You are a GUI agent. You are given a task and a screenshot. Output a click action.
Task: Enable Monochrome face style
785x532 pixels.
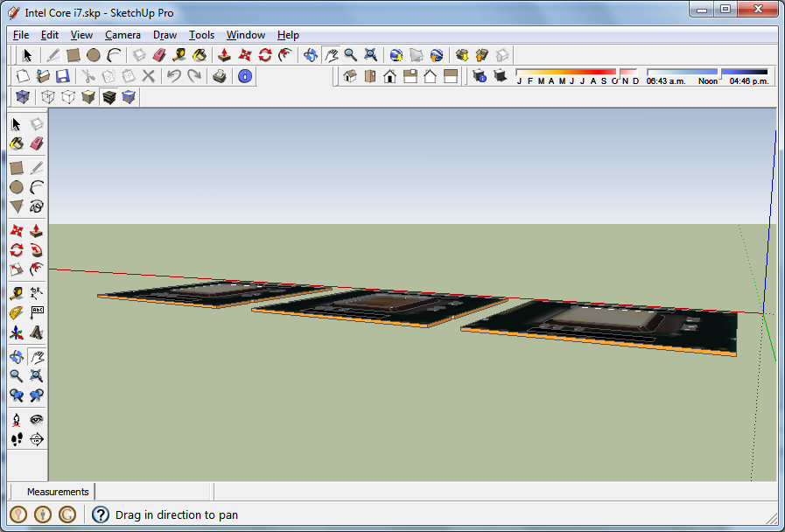[129, 96]
